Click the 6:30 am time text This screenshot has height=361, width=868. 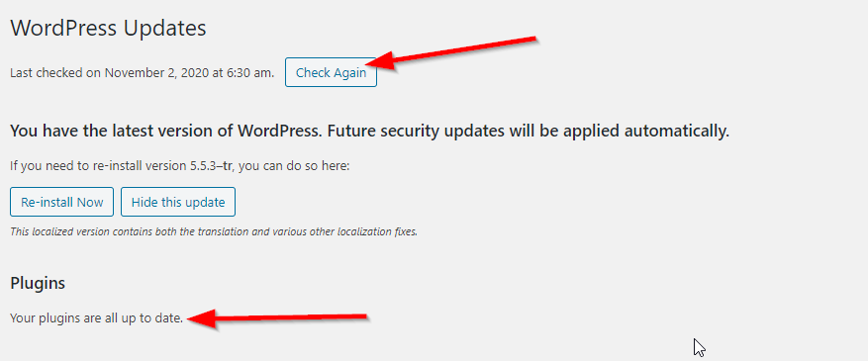click(x=248, y=72)
